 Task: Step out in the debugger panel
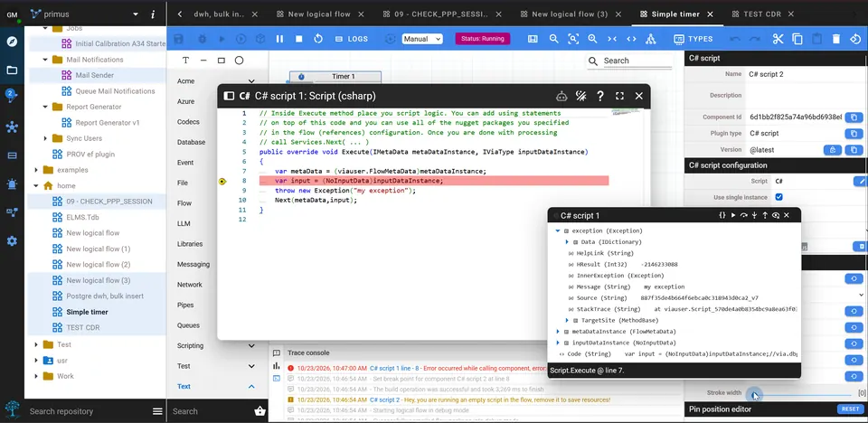point(765,215)
